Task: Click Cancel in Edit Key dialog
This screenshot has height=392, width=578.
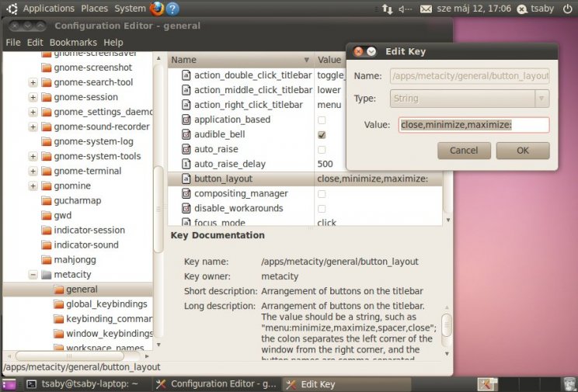Action: pyautogui.click(x=464, y=151)
